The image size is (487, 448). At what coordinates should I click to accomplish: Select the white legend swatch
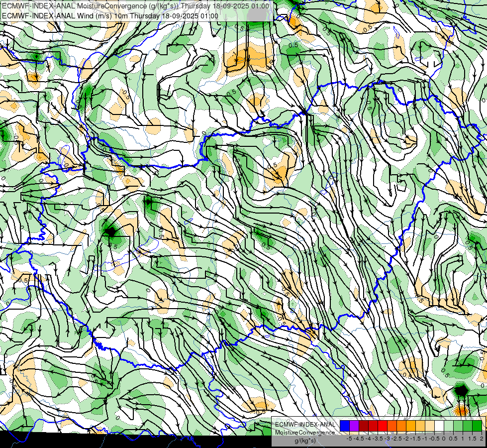tap(439, 426)
